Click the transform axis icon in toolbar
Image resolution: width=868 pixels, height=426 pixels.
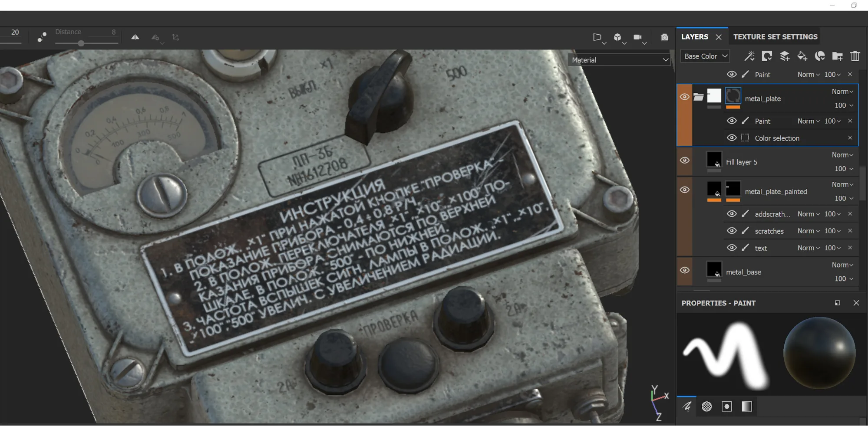[175, 37]
